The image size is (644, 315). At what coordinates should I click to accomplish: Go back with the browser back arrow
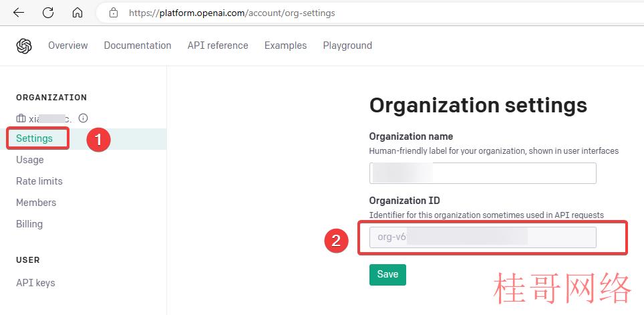pos(19,13)
